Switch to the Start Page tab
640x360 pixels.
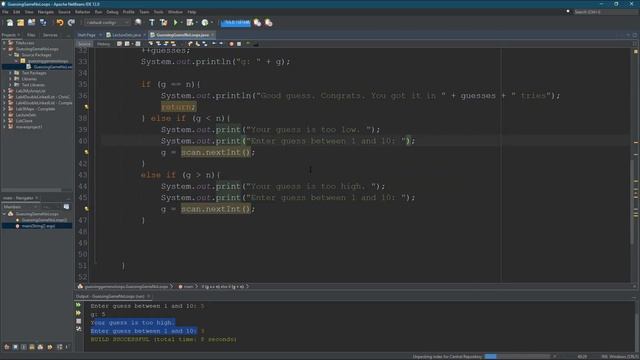87,35
